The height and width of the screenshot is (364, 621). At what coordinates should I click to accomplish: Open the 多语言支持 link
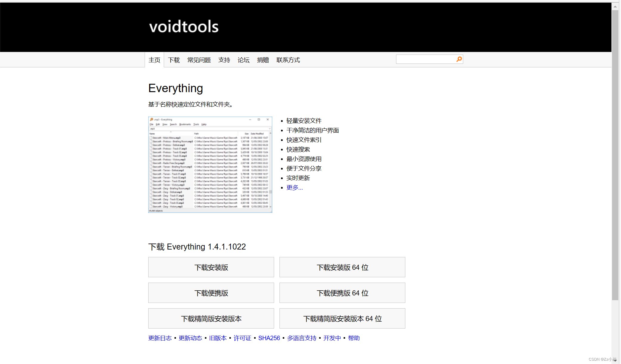[302, 338]
